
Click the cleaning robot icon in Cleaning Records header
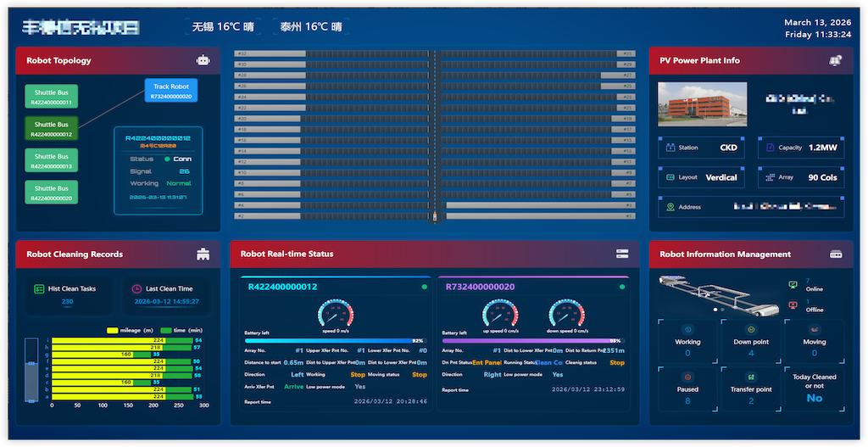[203, 254]
